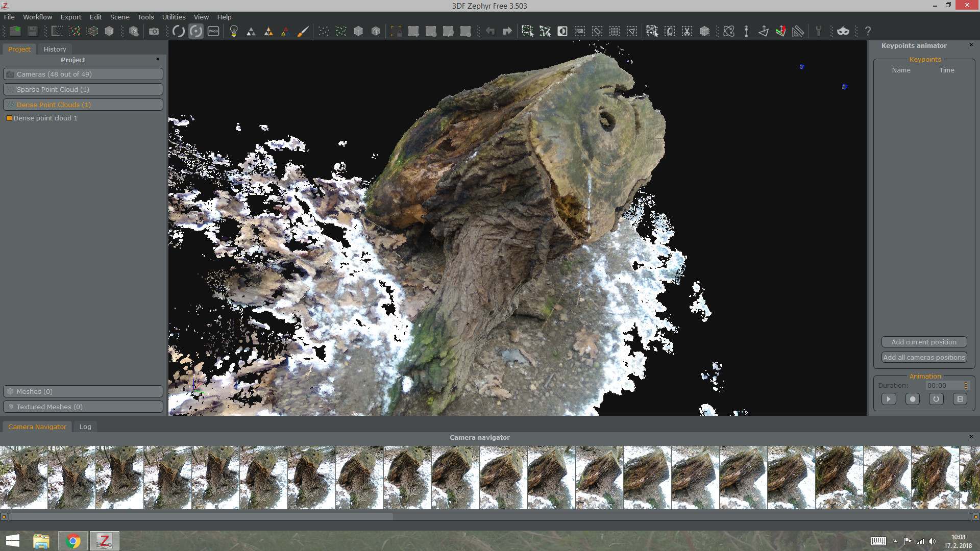Click the Add all cameras positions button
Image resolution: width=980 pixels, height=551 pixels.
coord(924,357)
